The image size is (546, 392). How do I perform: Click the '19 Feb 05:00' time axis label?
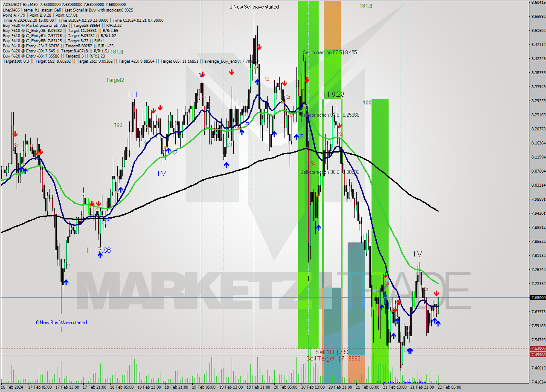204,387
